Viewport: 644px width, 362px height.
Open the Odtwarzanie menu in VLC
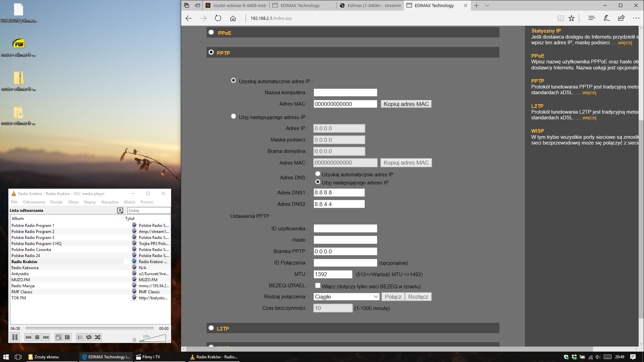point(34,202)
